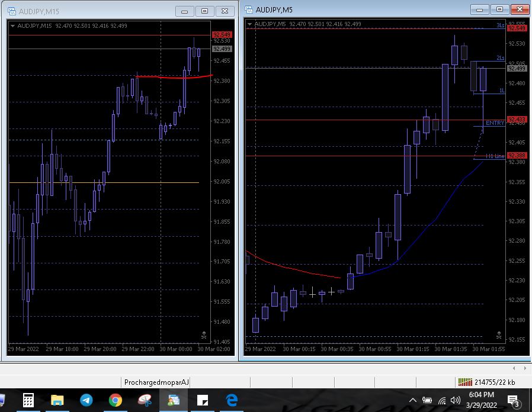Image resolution: width=532 pixels, height=412 pixels.
Task: Check battery power status icon
Action: pos(427,401)
